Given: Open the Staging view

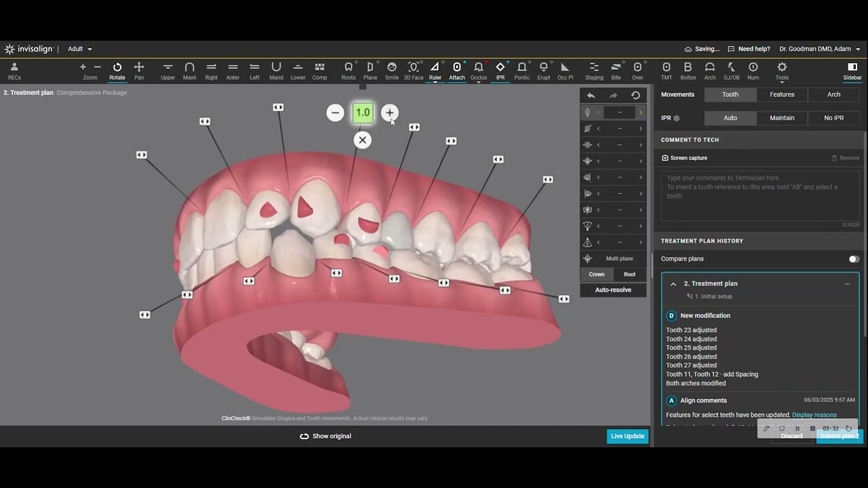Looking at the screenshot, I should pos(594,70).
